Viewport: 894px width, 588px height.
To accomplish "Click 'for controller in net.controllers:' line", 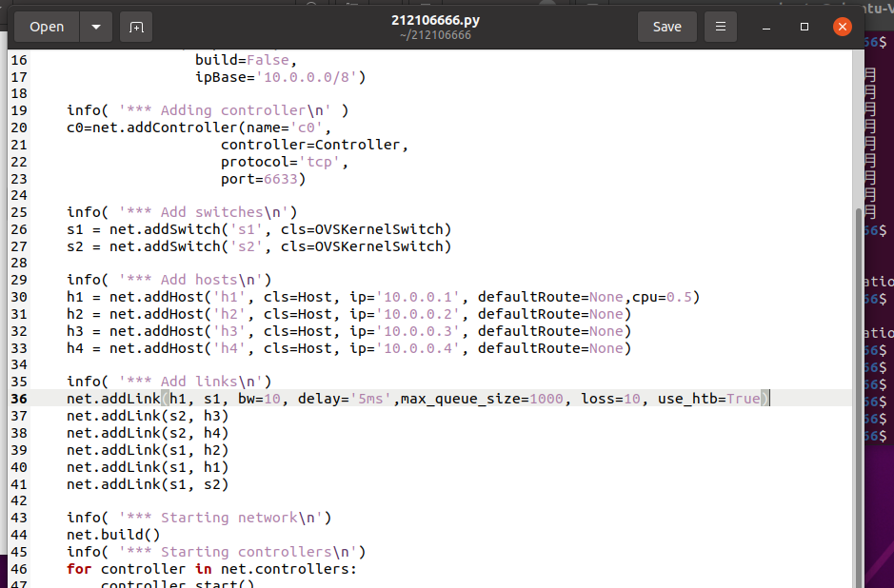I will coord(212,569).
